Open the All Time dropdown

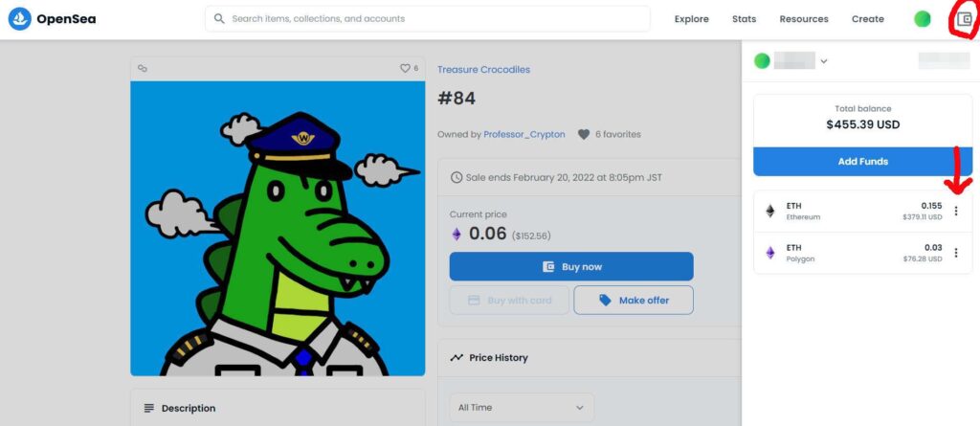[x=522, y=408]
